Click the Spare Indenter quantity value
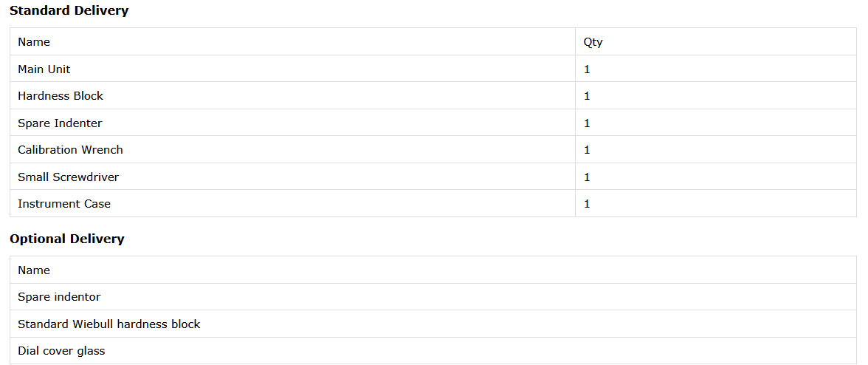868x365 pixels. click(587, 123)
